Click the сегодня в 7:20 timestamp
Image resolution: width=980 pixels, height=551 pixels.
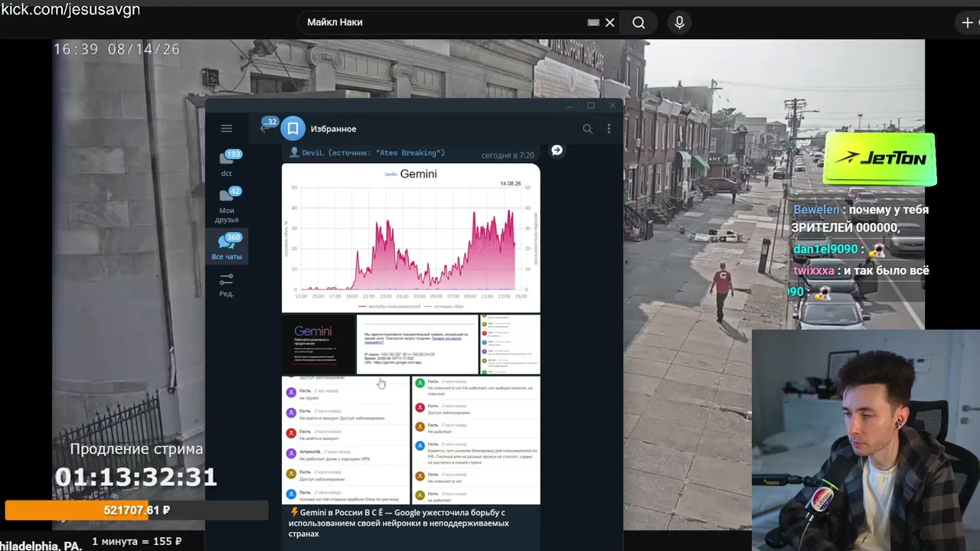pyautogui.click(x=508, y=155)
